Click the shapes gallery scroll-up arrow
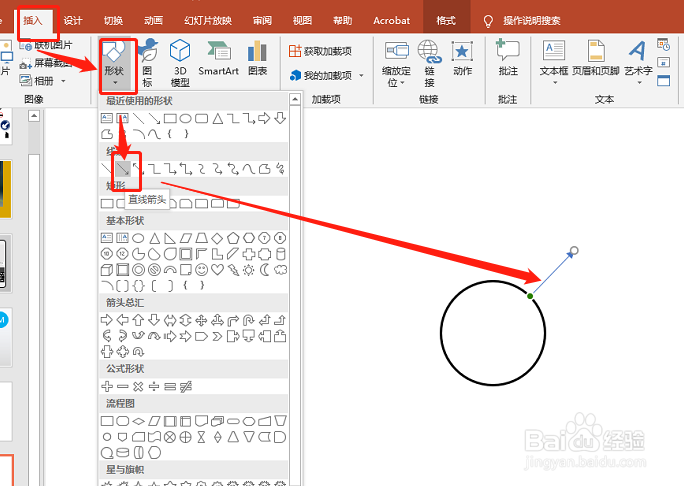The height and width of the screenshot is (486, 684). [x=295, y=99]
